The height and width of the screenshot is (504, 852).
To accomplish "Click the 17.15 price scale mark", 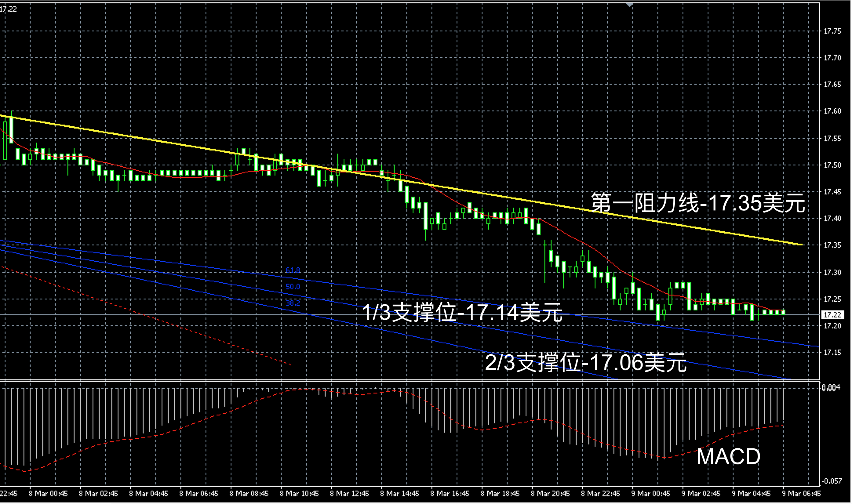I will [x=832, y=353].
